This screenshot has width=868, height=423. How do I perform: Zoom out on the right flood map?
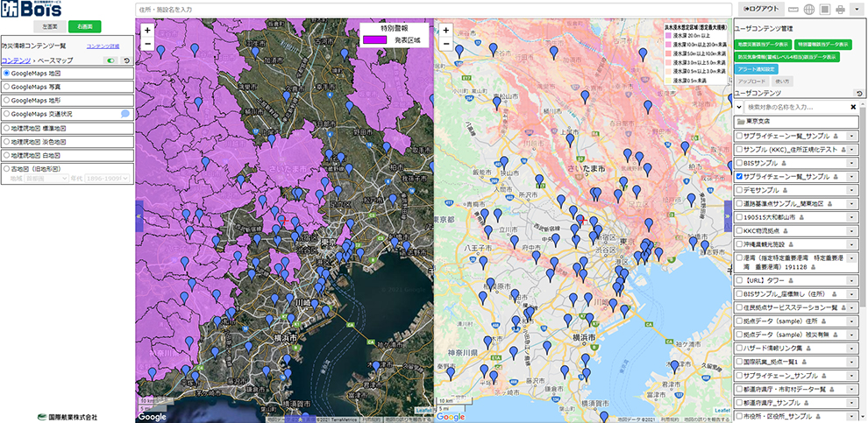(x=446, y=45)
